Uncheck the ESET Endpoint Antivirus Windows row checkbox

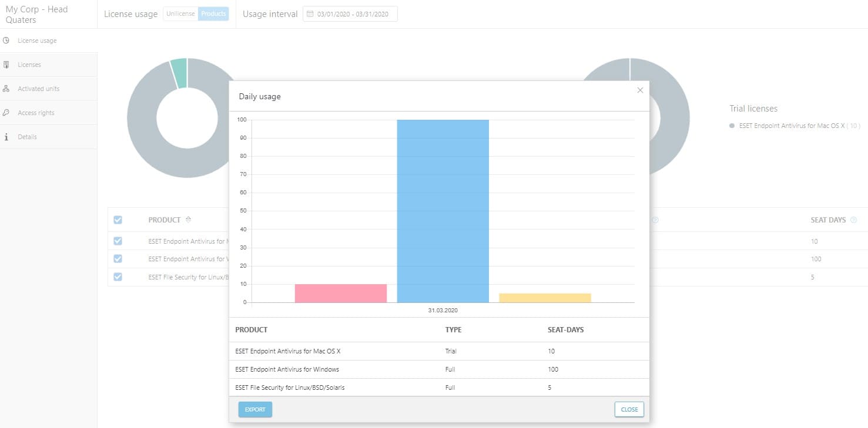(x=118, y=259)
